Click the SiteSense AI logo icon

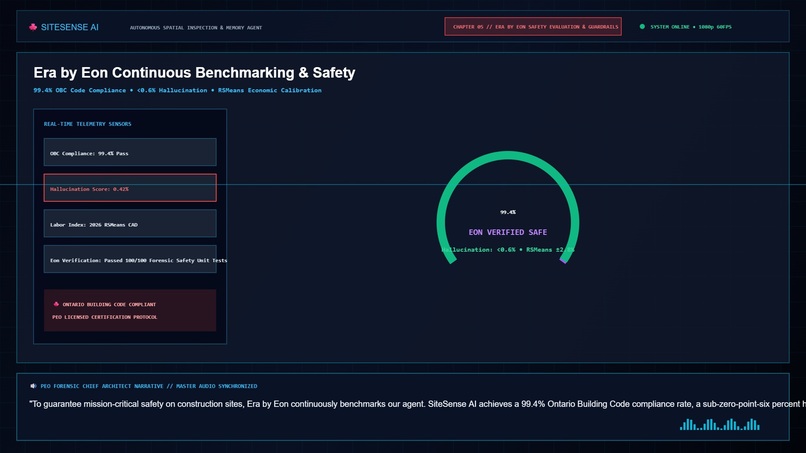click(33, 27)
